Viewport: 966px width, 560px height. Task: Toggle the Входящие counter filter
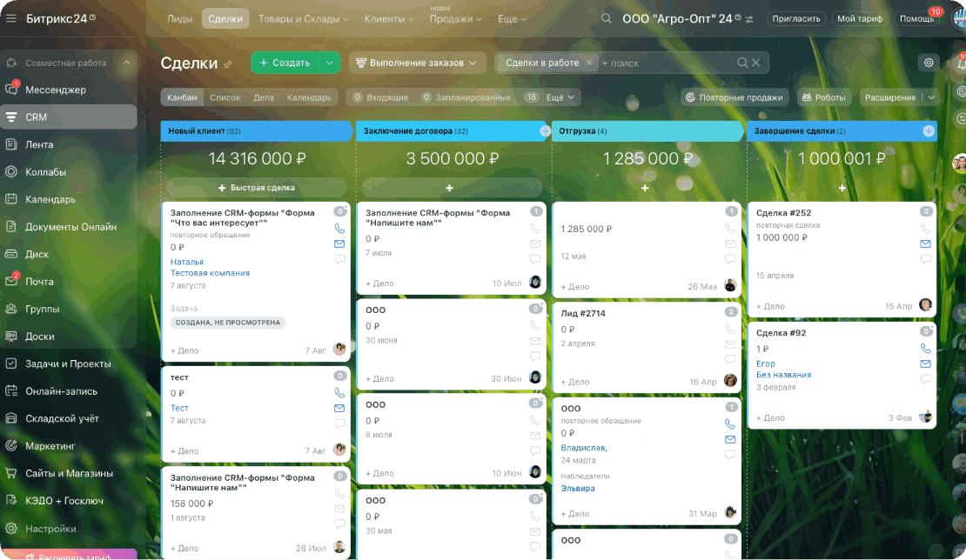click(380, 97)
